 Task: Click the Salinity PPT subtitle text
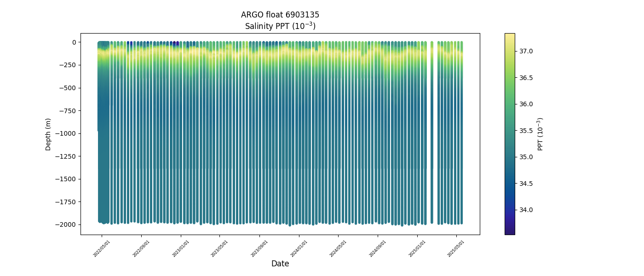pyautogui.click(x=280, y=26)
